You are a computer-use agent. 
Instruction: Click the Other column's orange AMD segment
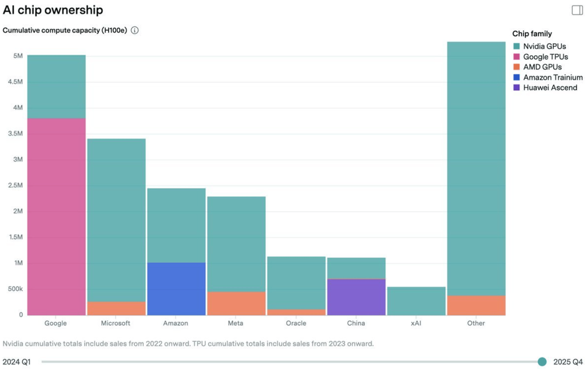pos(476,305)
